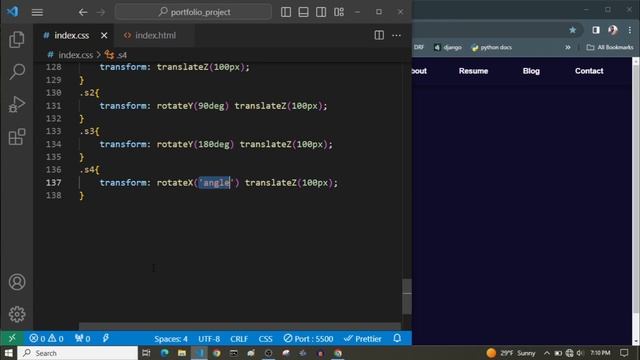Switch to the index.css tab
The width and height of the screenshot is (640, 360).
click(x=71, y=36)
